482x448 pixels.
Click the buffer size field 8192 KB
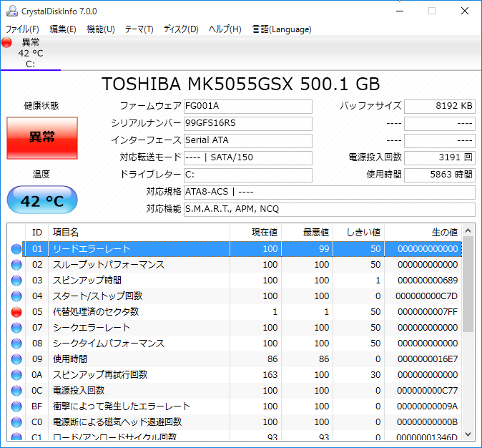[x=440, y=106]
